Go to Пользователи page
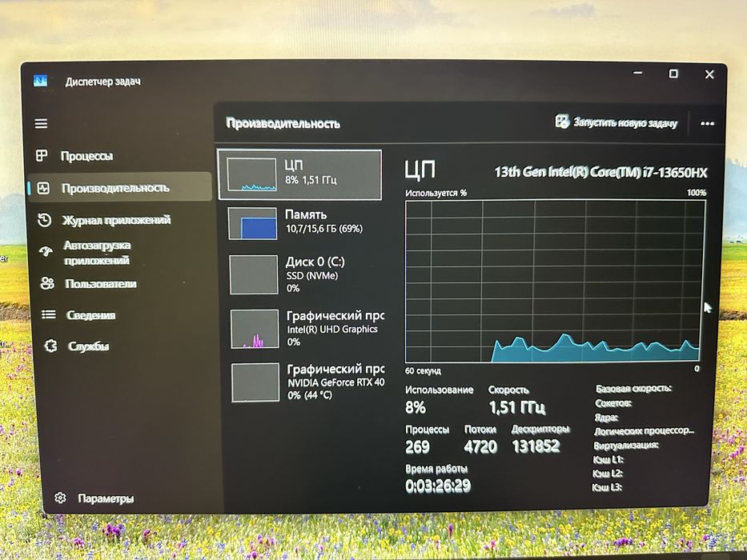This screenshot has width=747, height=560. click(101, 284)
